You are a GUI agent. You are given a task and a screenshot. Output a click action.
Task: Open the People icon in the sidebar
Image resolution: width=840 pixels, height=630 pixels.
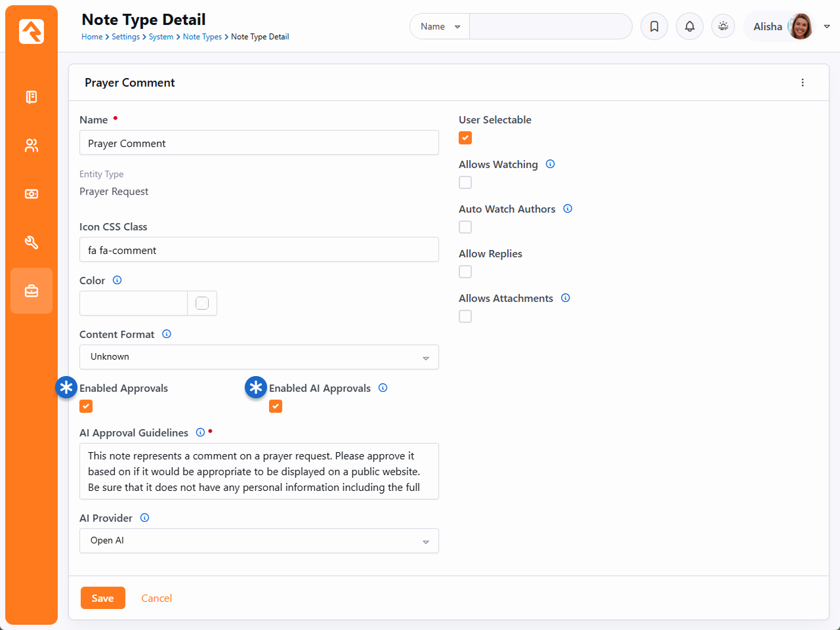31,146
